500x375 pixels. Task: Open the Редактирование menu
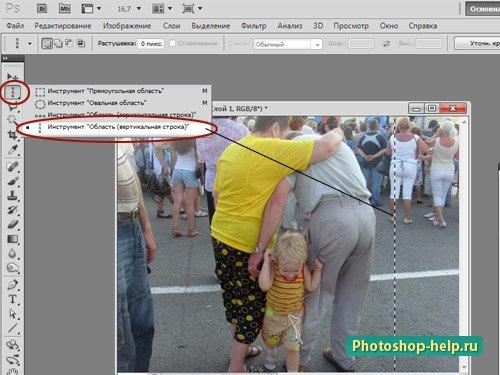63,26
